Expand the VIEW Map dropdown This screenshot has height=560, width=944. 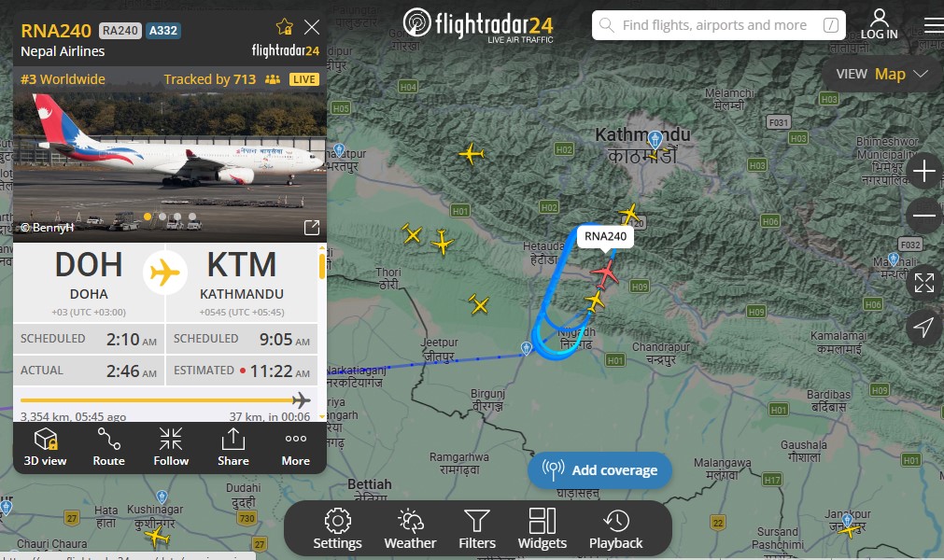[881, 74]
